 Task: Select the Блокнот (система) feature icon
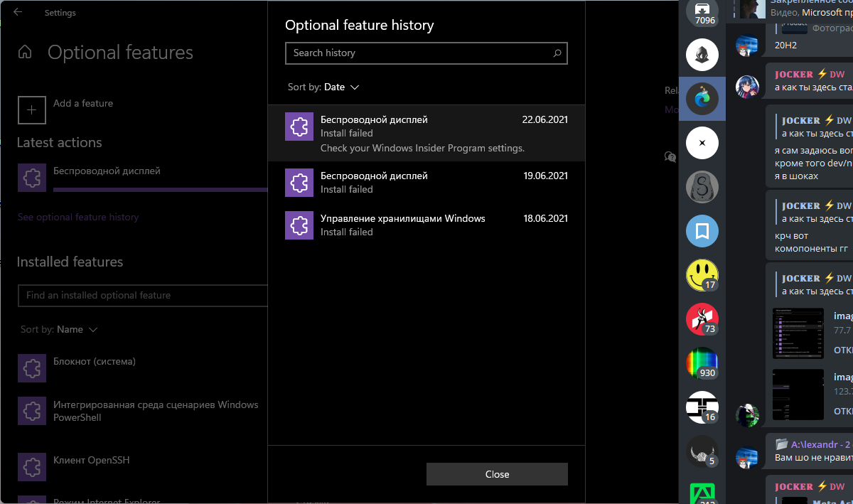31,368
